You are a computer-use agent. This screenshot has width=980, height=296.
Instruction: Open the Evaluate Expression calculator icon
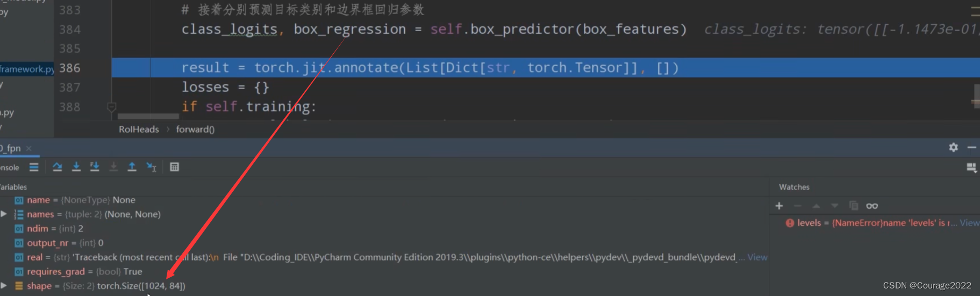tap(174, 167)
